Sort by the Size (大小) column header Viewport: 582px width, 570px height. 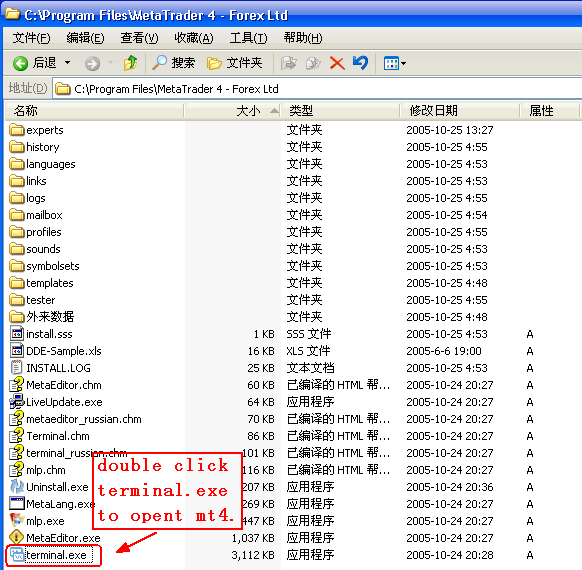click(232, 111)
